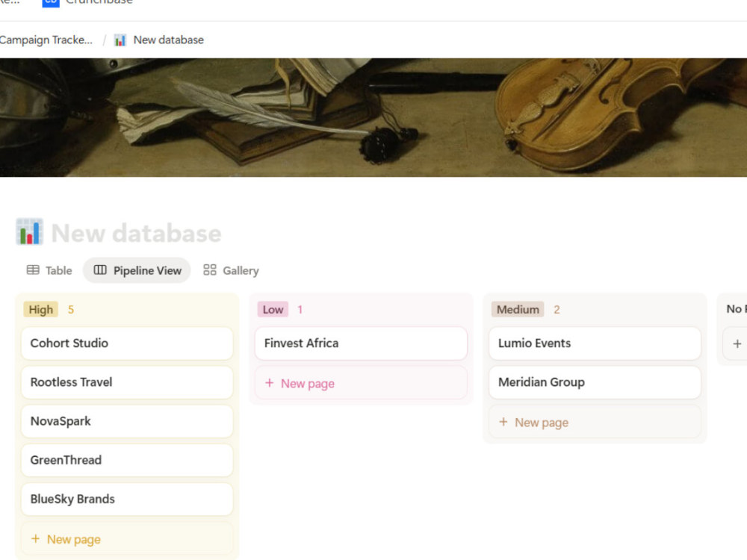Screen dimensions: 747x560
Task: Click the Gallery view icon
Action: (210, 270)
